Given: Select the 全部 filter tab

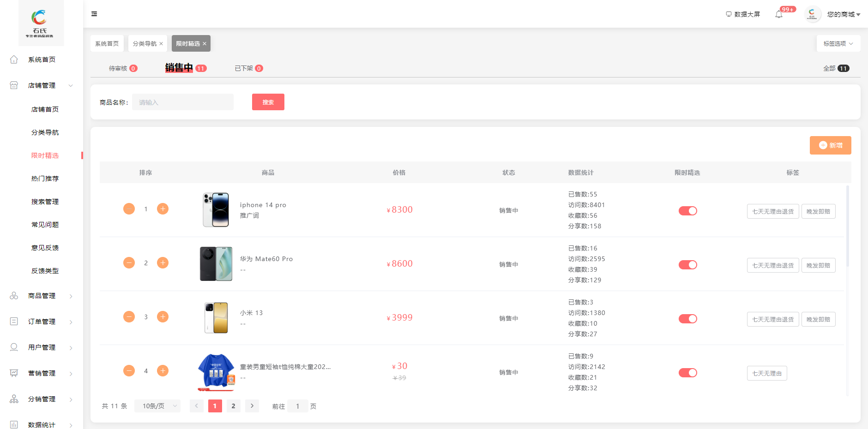Looking at the screenshot, I should [x=836, y=68].
